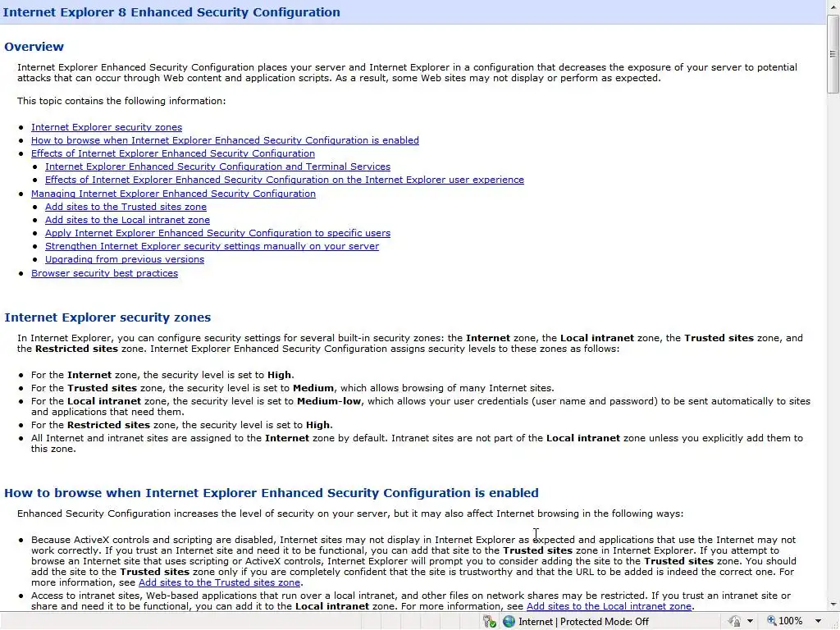
Task: Click the bullet line starting 'For the Trusted sites zone'
Action: point(293,388)
